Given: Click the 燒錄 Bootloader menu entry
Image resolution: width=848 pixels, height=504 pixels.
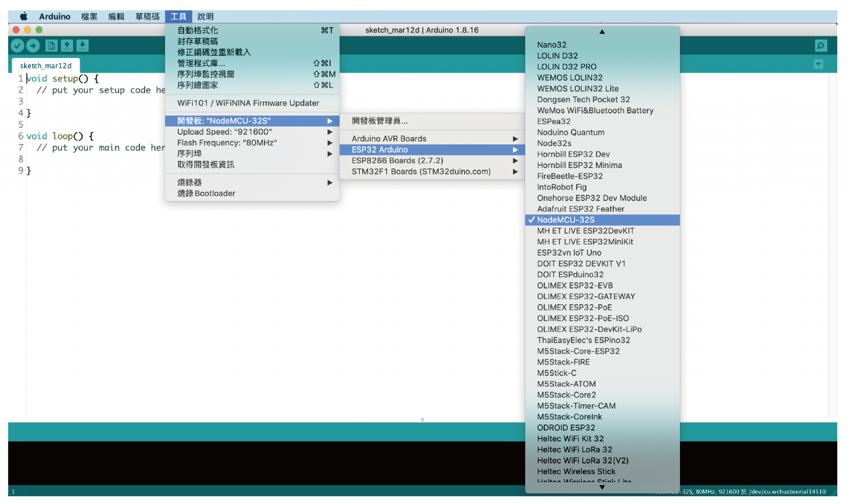Looking at the screenshot, I should pyautogui.click(x=206, y=193).
